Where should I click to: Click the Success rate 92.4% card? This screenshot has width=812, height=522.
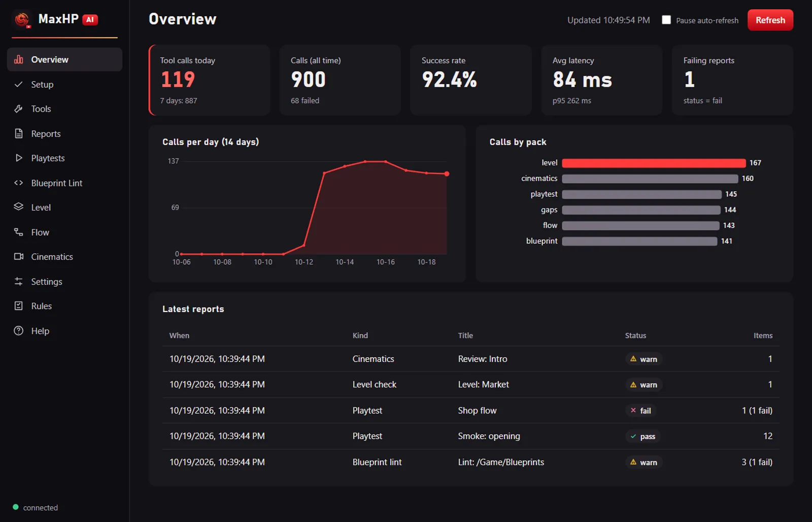point(471,80)
